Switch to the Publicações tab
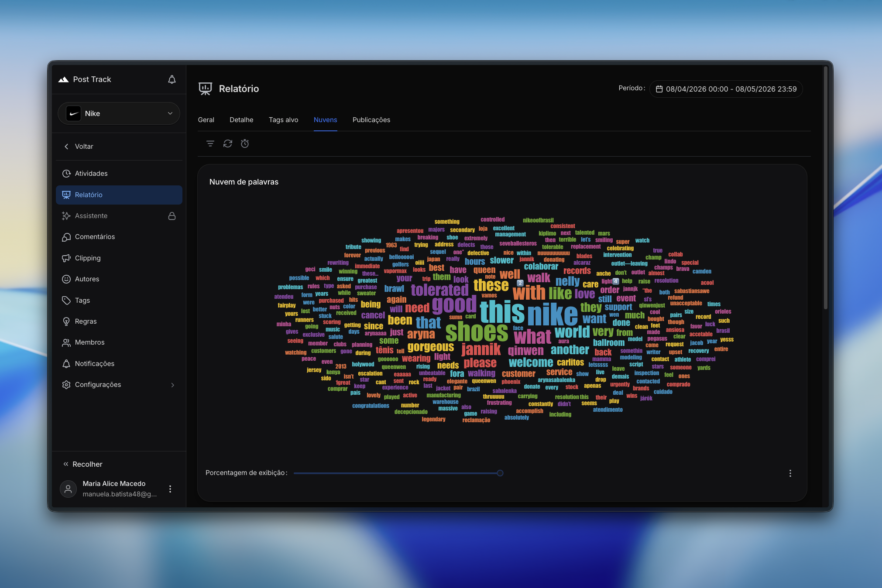The image size is (882, 588). [371, 120]
